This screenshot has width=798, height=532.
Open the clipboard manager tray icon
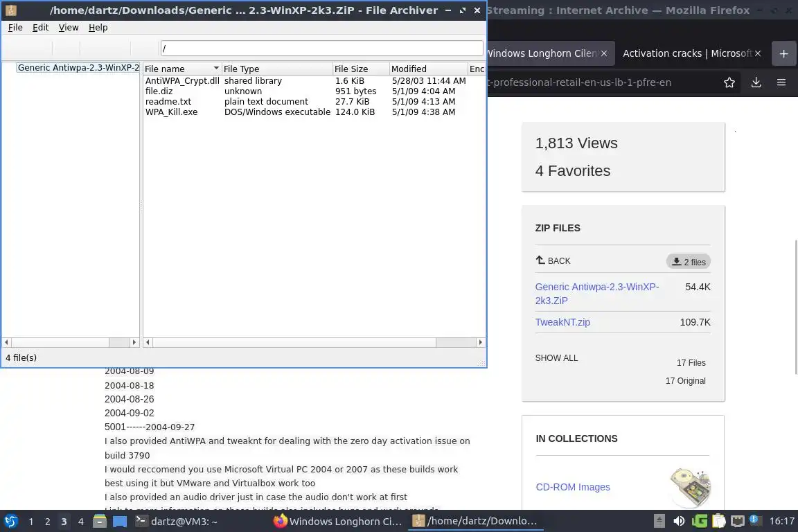(x=718, y=521)
